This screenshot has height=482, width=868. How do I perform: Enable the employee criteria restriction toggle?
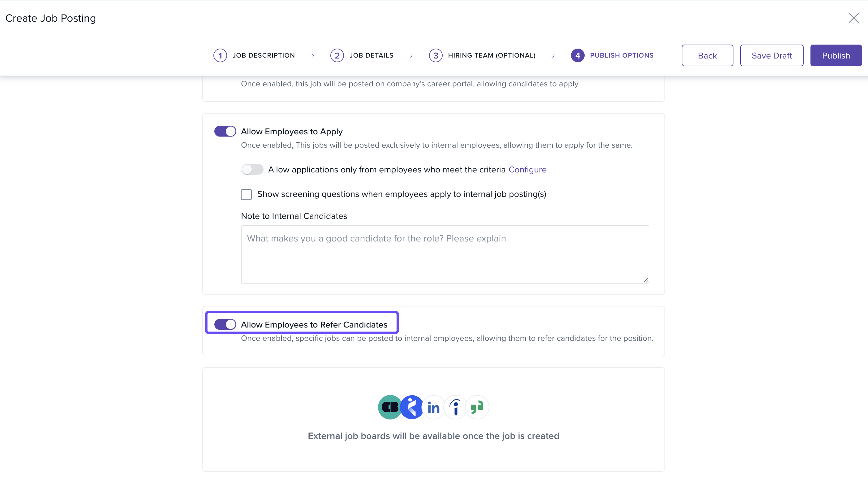coord(252,169)
